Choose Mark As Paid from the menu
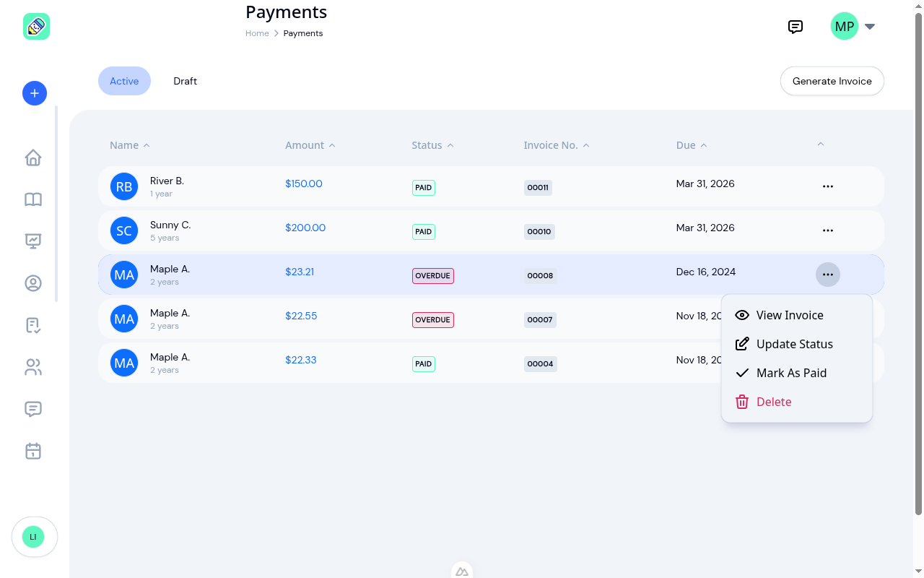The image size is (924, 578). click(x=797, y=373)
